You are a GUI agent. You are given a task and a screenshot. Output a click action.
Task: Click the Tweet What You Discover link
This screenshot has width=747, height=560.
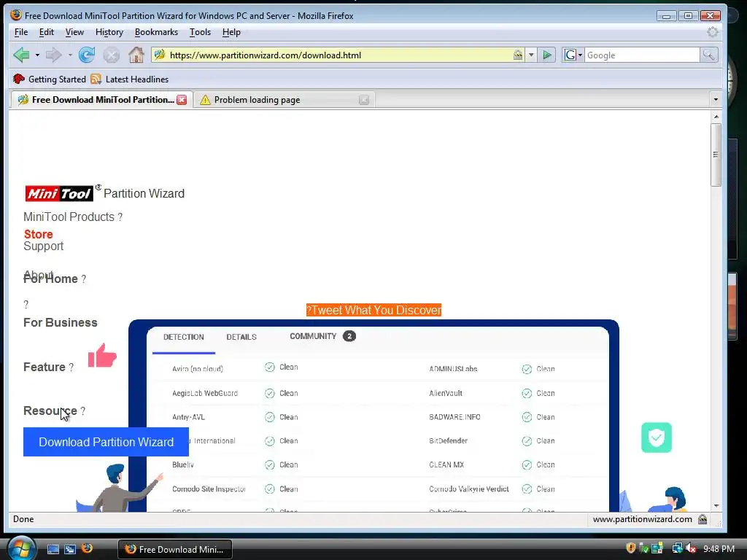pos(373,310)
